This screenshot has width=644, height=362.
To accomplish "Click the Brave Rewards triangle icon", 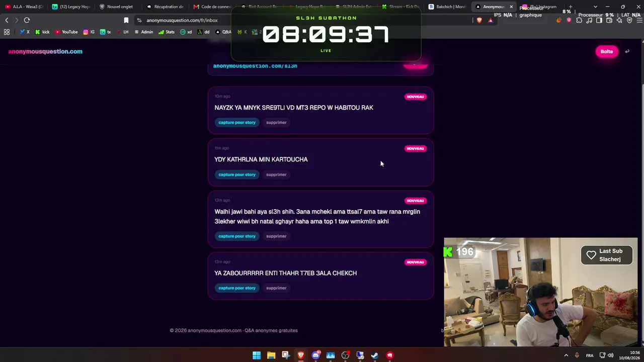I will tap(491, 20).
